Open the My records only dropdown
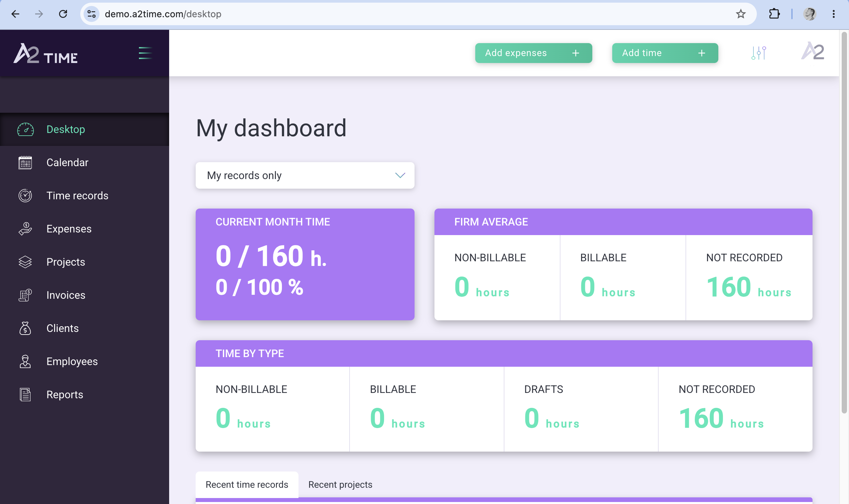The height and width of the screenshot is (504, 849). click(x=305, y=175)
